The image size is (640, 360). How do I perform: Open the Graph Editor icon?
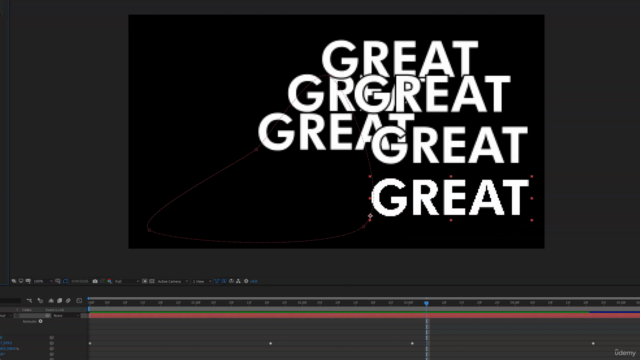(x=79, y=301)
